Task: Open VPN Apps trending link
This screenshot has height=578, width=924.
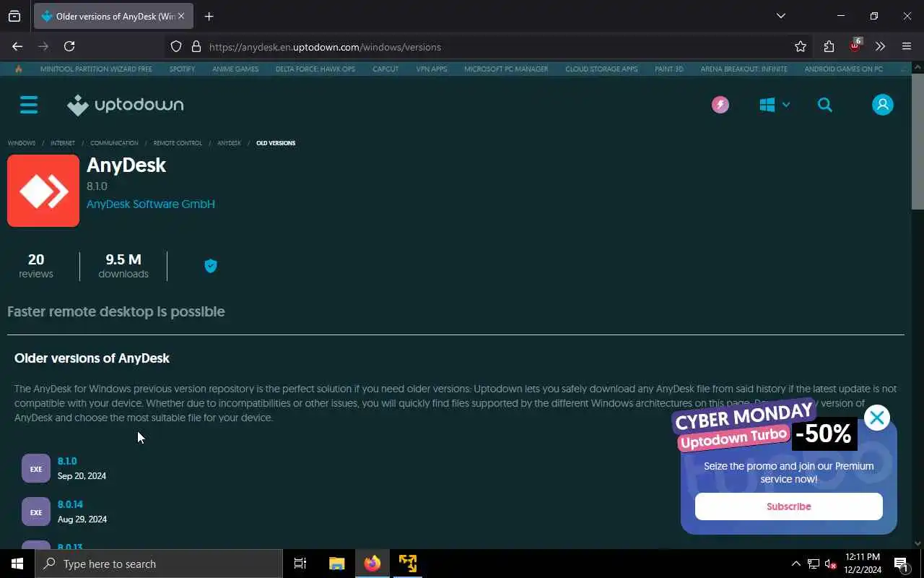Action: coord(432,69)
